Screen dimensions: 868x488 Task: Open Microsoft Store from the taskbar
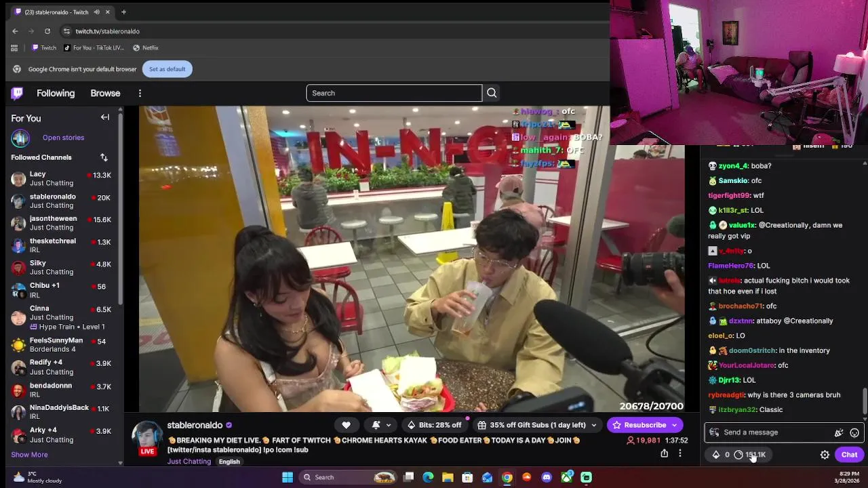(x=467, y=477)
